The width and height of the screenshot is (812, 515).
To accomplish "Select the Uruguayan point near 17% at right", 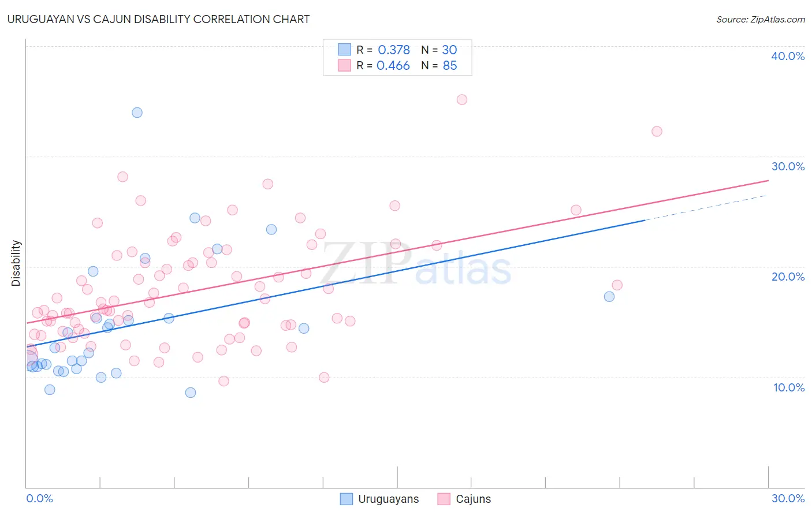I will (609, 297).
